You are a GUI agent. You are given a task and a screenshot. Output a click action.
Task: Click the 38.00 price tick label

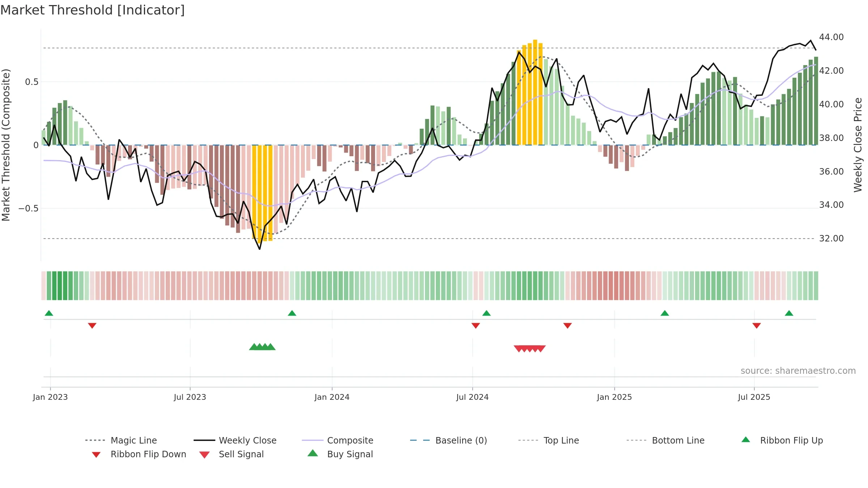(x=831, y=138)
